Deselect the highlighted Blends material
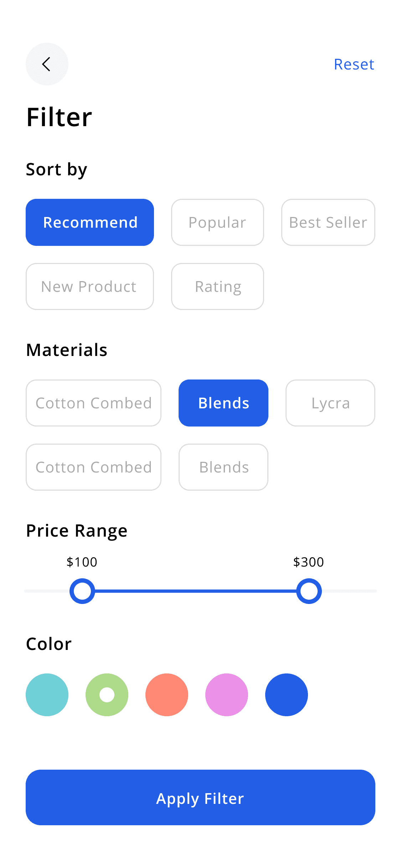Image resolution: width=401 pixels, height=868 pixels. tap(223, 403)
